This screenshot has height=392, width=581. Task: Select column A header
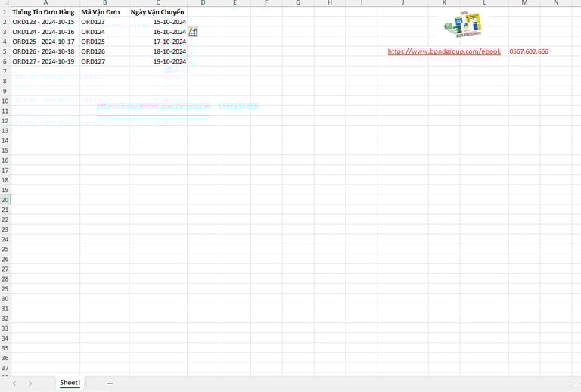pos(45,3)
